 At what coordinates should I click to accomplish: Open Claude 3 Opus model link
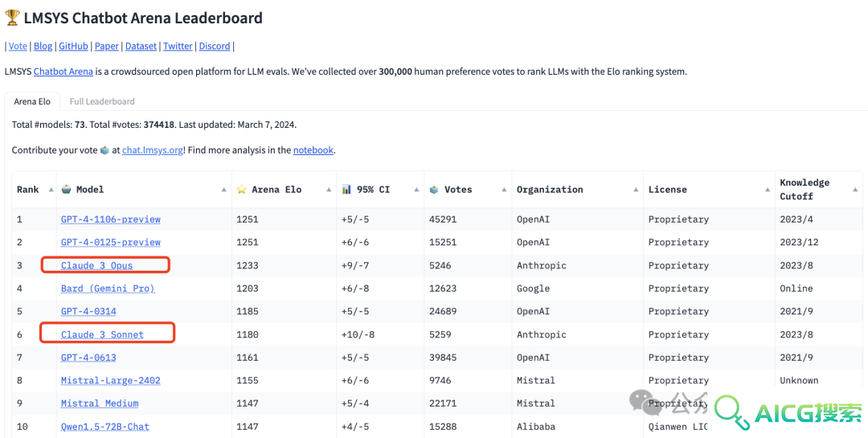(x=97, y=266)
